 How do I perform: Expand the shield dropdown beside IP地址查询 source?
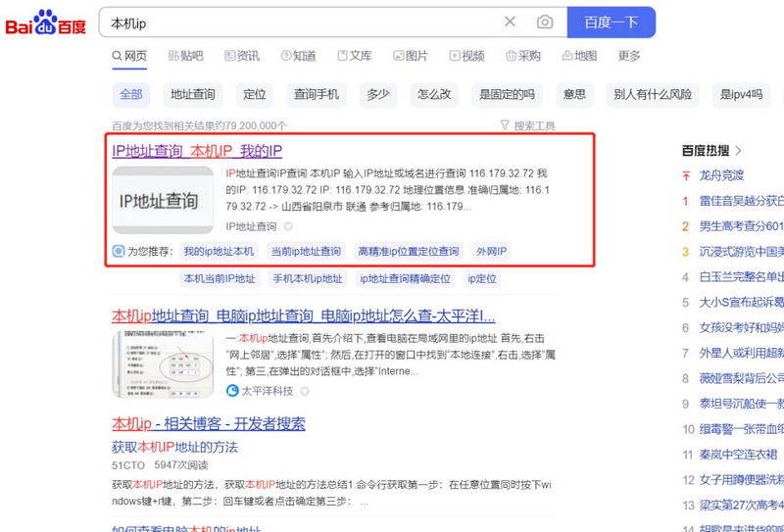pyautogui.click(x=288, y=226)
